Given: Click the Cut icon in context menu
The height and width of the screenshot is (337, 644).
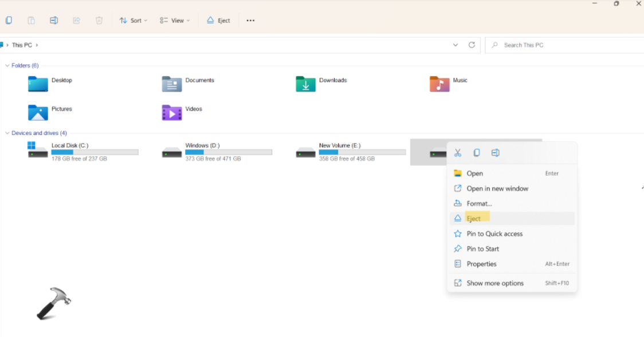Looking at the screenshot, I should [457, 153].
